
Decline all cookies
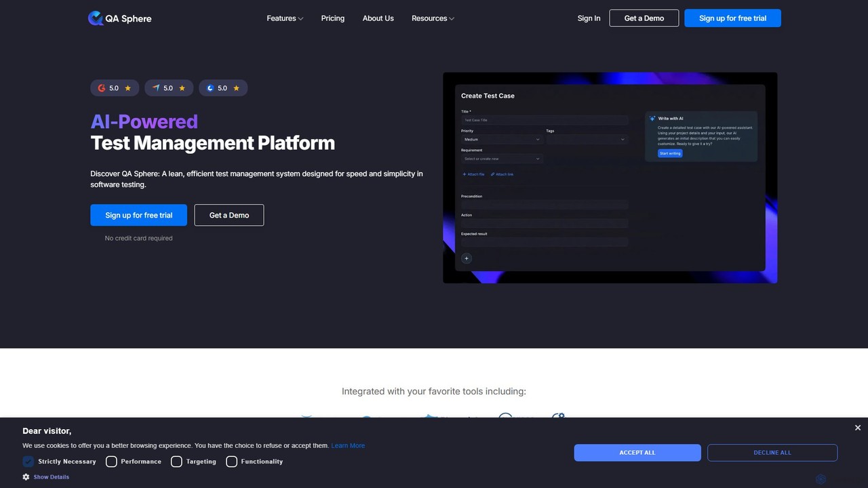click(772, 453)
